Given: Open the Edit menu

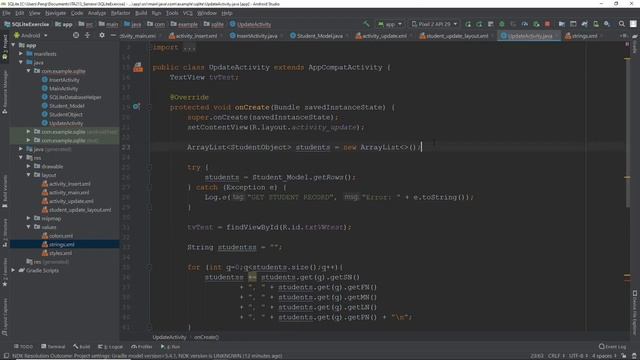Looking at the screenshot, I should [20, 13].
